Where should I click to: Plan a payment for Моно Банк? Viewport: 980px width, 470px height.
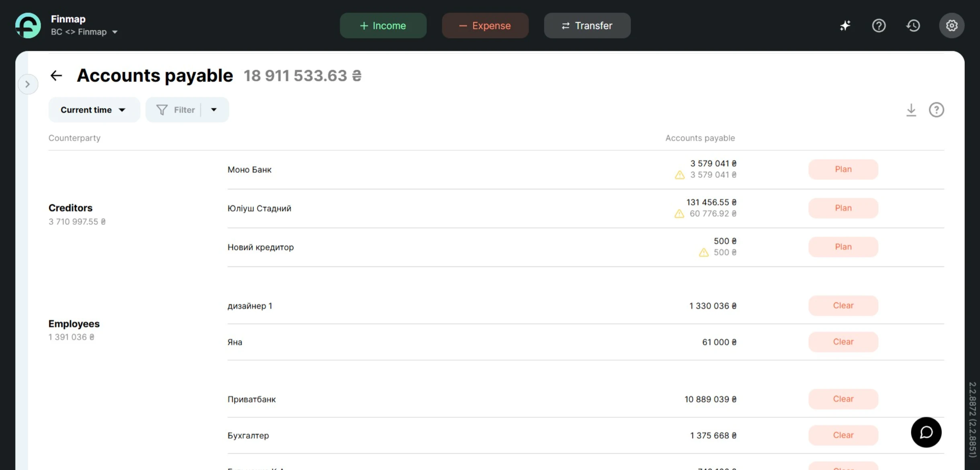tap(843, 169)
